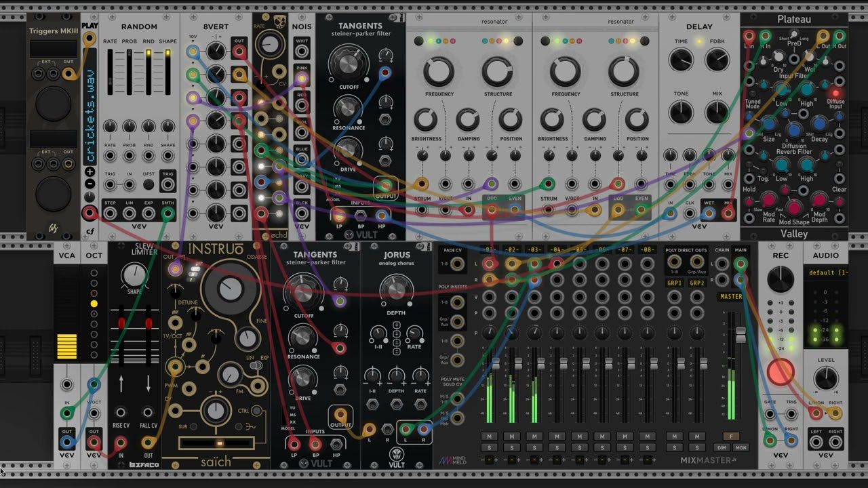
Task: Click the HP input jack on bottom Tangents filter
Action: tap(337, 444)
